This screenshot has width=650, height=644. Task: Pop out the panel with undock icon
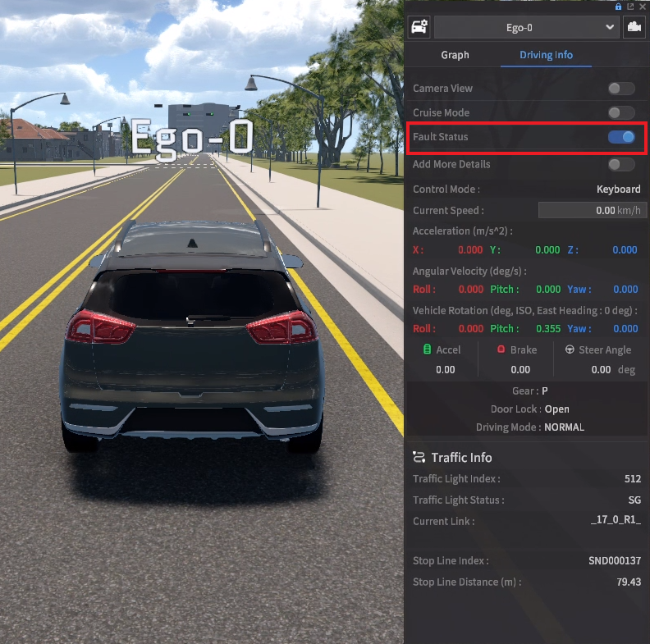click(x=630, y=6)
